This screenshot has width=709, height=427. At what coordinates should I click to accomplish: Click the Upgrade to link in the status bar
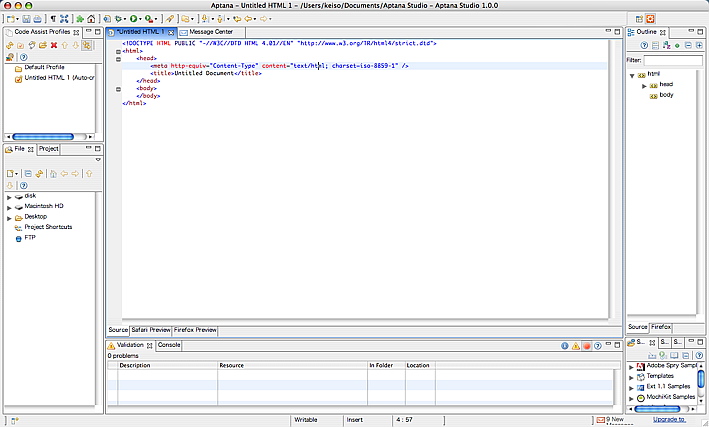[x=669, y=419]
